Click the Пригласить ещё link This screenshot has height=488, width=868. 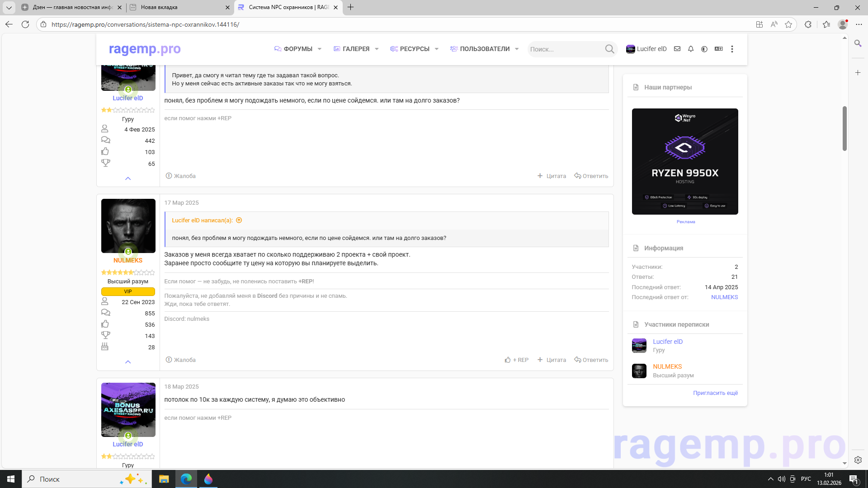(x=715, y=393)
